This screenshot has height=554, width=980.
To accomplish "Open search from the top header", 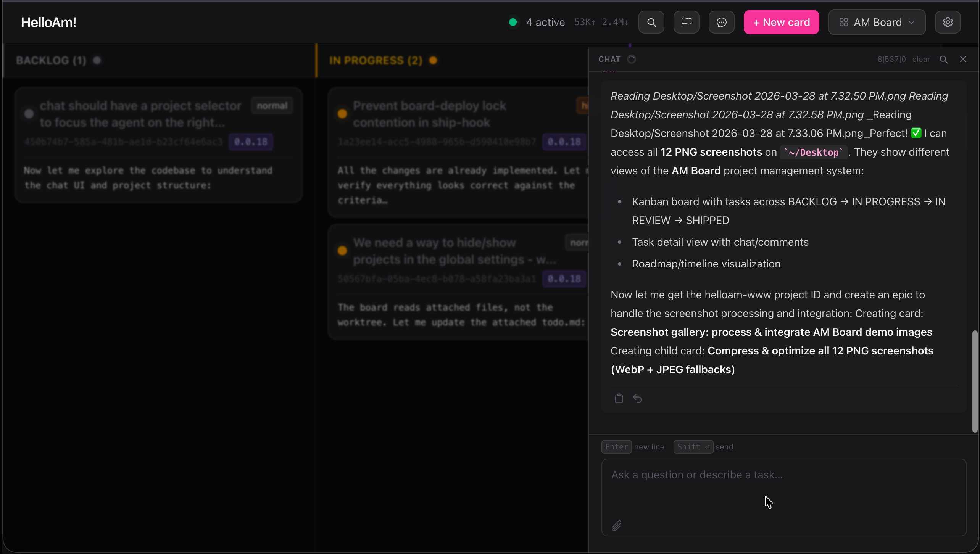I will (x=651, y=23).
